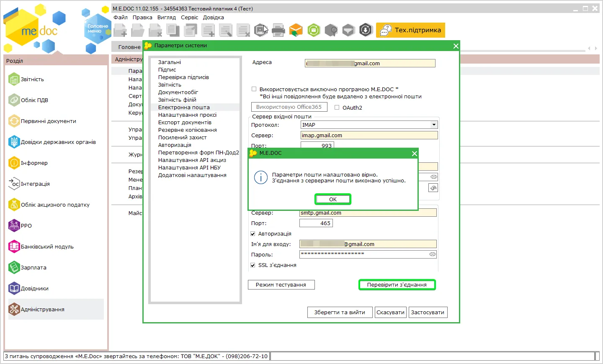Toggle the SSL з'єднання checkbox
The image size is (603, 364).
[x=253, y=265]
